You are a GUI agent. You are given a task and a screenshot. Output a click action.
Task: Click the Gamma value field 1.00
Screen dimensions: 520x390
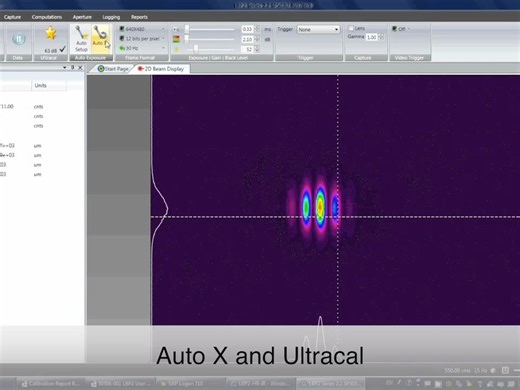372,37
